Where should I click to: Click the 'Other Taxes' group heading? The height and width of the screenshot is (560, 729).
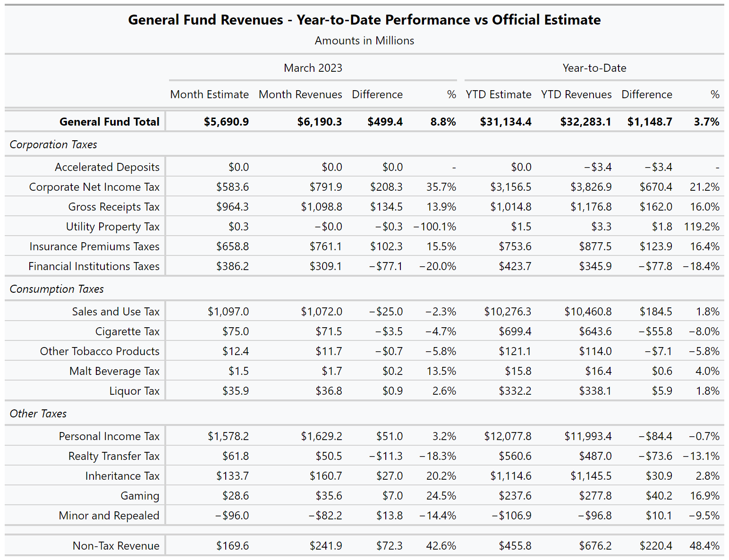38,414
